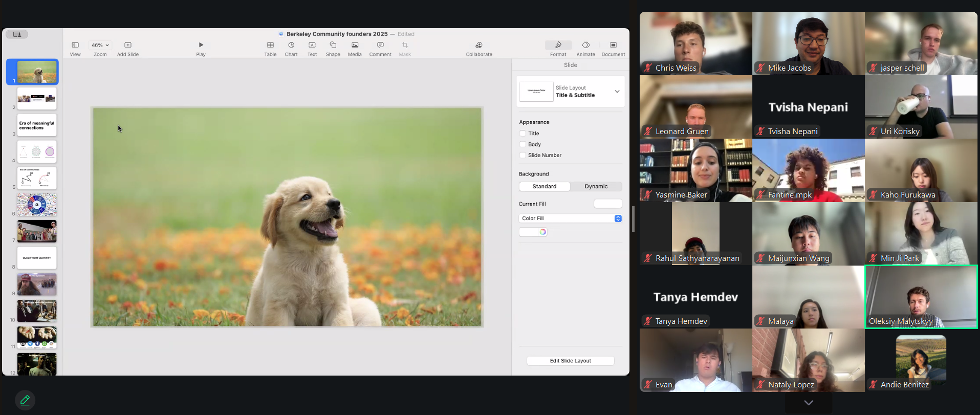Image resolution: width=980 pixels, height=415 pixels.
Task: Click the Mask image tool icon
Action: [405, 45]
